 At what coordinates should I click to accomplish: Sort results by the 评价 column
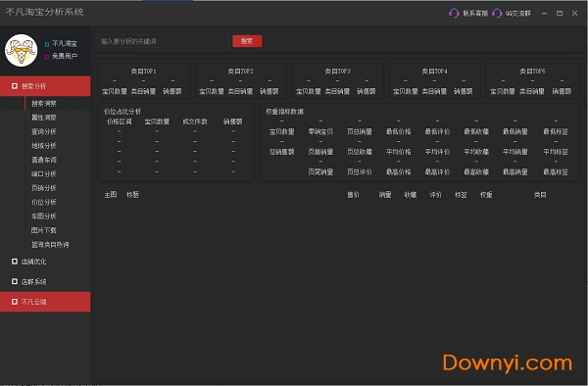[x=436, y=195]
